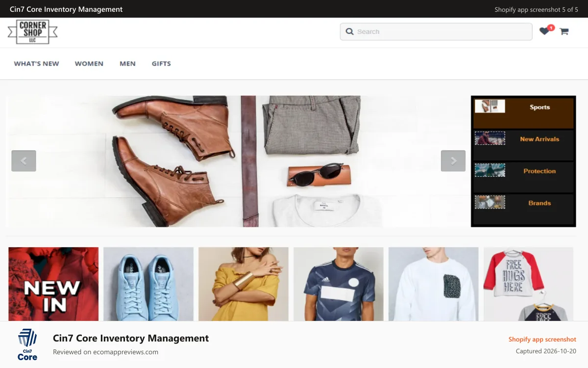Click 'Shopify app screenshot 5 of 5' text

[x=536, y=9]
